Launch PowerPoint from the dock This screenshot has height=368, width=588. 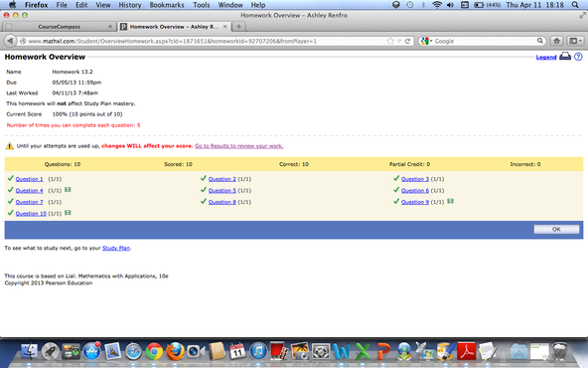[383, 352]
